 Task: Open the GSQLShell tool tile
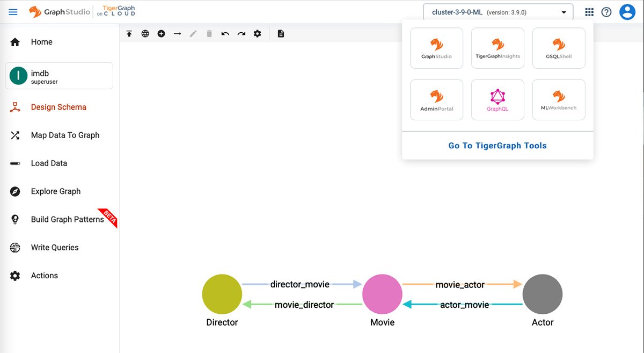[x=558, y=48]
